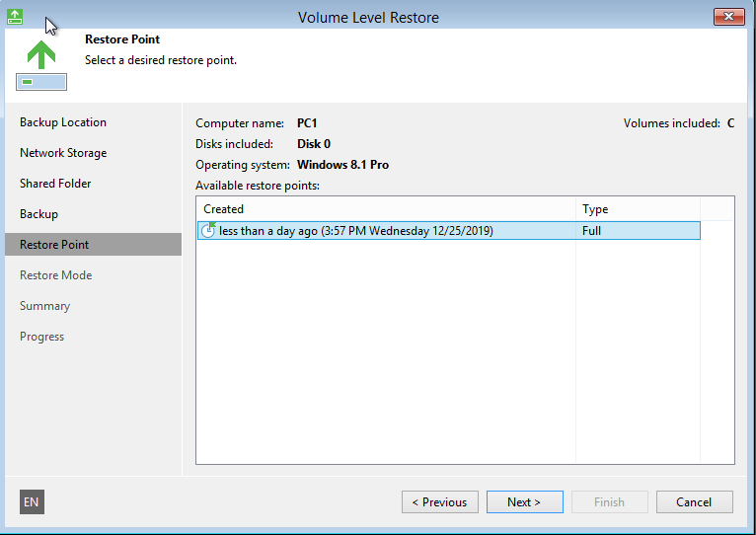Click Next > to continue the wizard
This screenshot has height=535, width=756.
pyautogui.click(x=525, y=502)
